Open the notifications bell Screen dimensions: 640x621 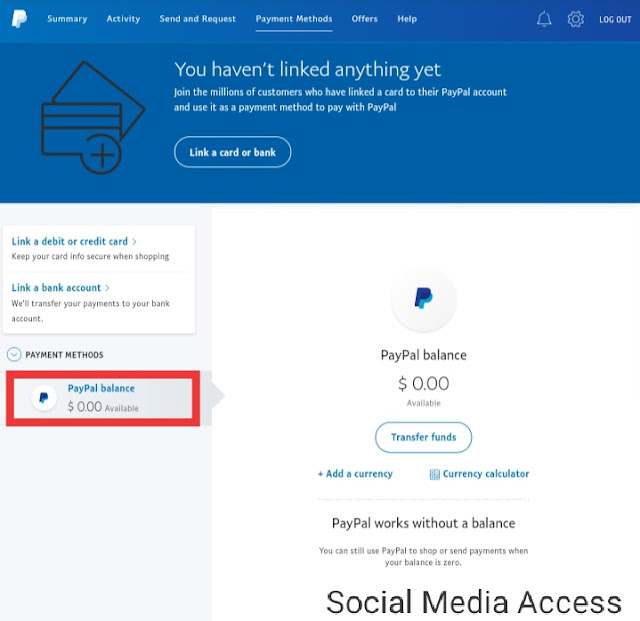(544, 19)
